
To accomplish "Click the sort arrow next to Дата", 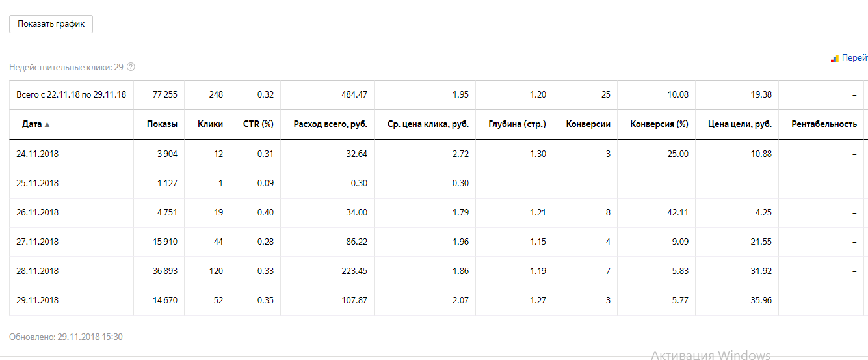I will (x=47, y=124).
